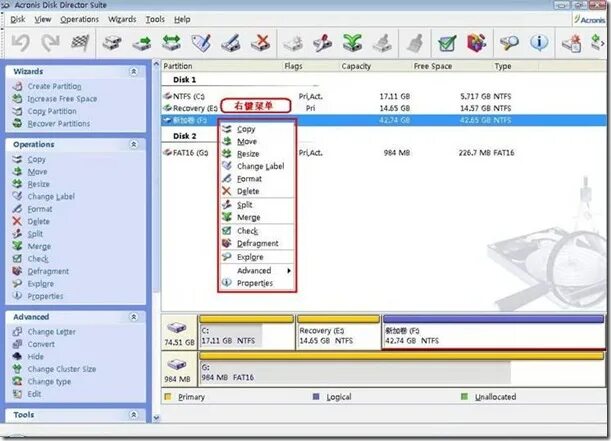Screen dimensions: 611x441
Task: Click the Redo toolbar icon
Action: (50, 43)
